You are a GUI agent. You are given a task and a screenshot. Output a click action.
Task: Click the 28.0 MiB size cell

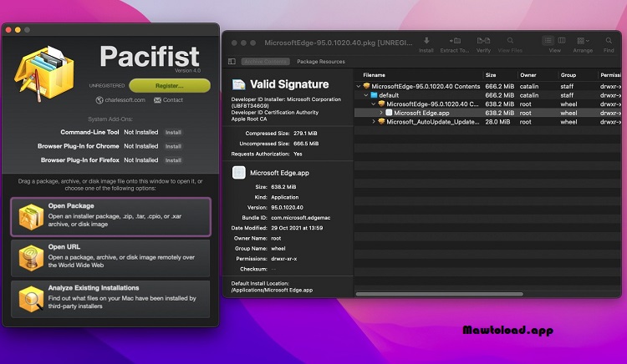(x=497, y=122)
